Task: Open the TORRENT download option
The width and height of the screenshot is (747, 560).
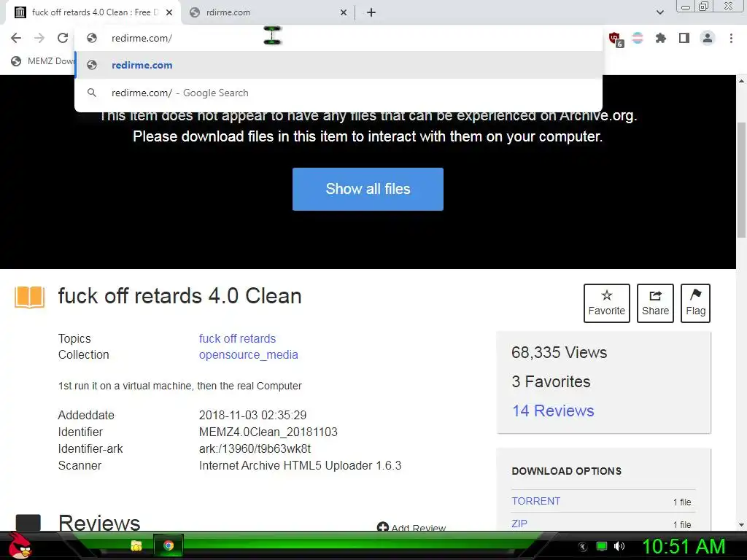Action: [536, 501]
